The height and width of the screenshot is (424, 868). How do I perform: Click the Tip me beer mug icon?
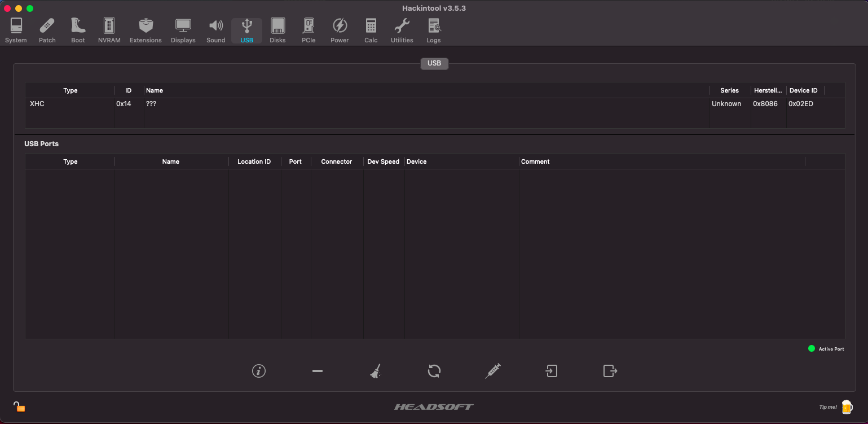[x=847, y=406]
